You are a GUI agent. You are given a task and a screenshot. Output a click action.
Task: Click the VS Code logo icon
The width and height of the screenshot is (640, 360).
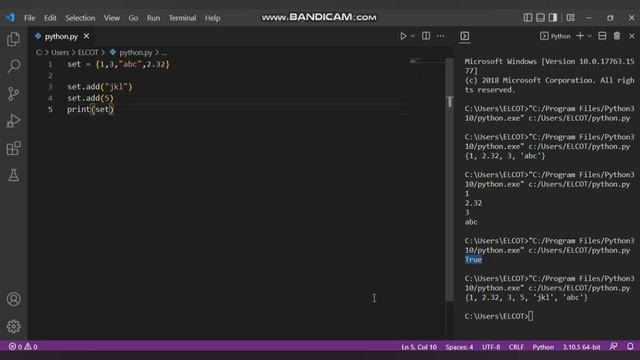(10, 18)
